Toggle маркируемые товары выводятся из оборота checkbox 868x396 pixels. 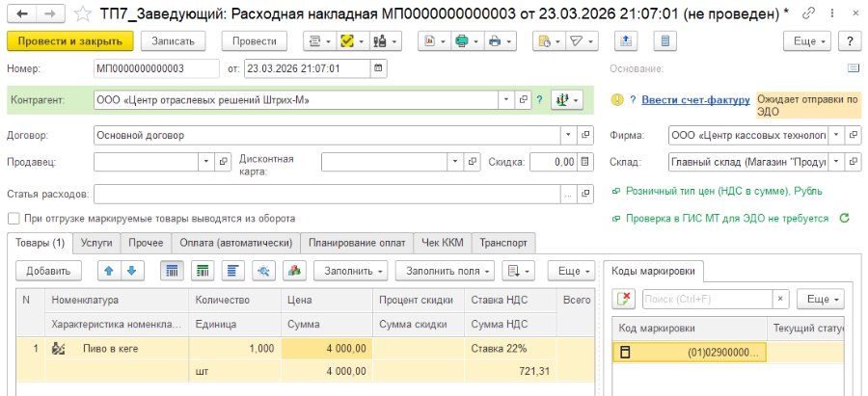point(14,219)
